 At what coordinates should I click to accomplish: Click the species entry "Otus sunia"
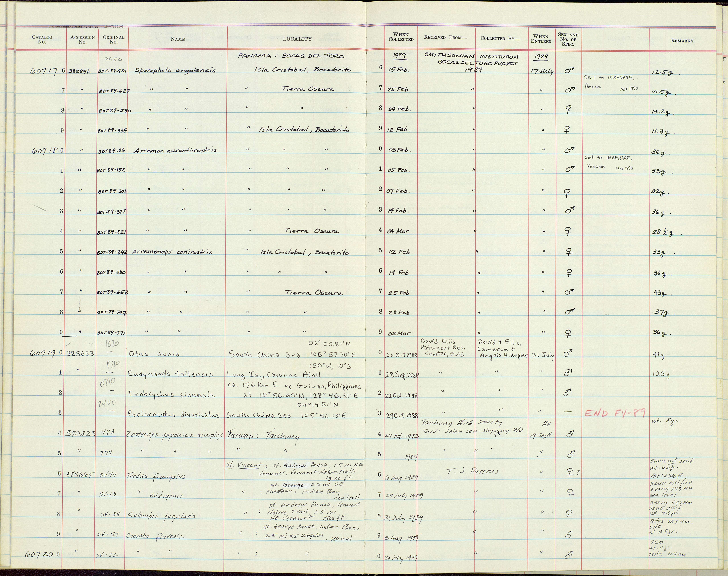(154, 354)
